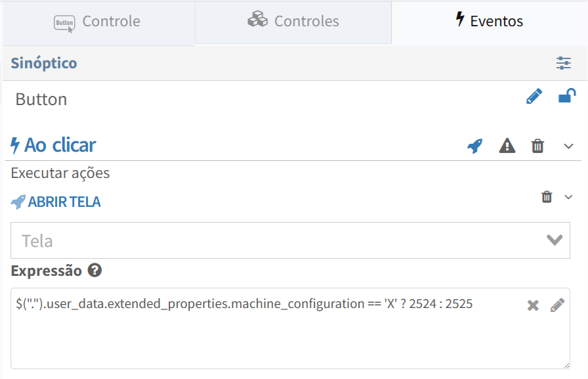This screenshot has height=379, width=588.
Task: Switch to the Controles tab
Action: coord(293,22)
